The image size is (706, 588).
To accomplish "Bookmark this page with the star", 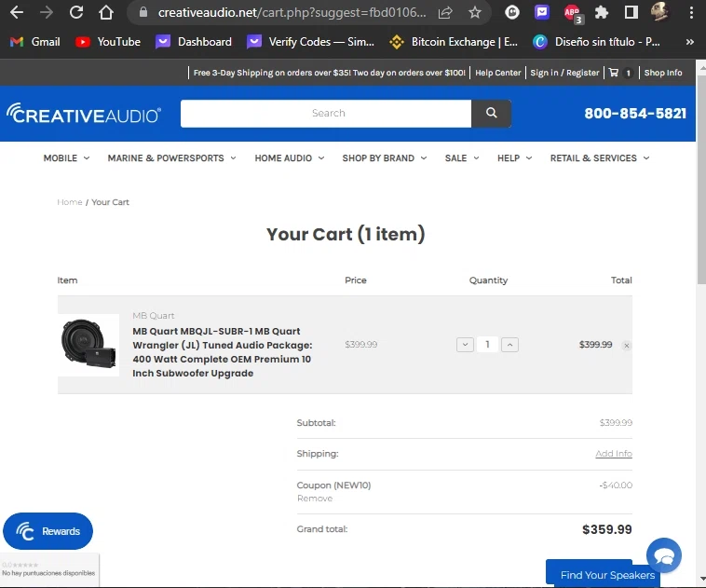I will [x=475, y=13].
